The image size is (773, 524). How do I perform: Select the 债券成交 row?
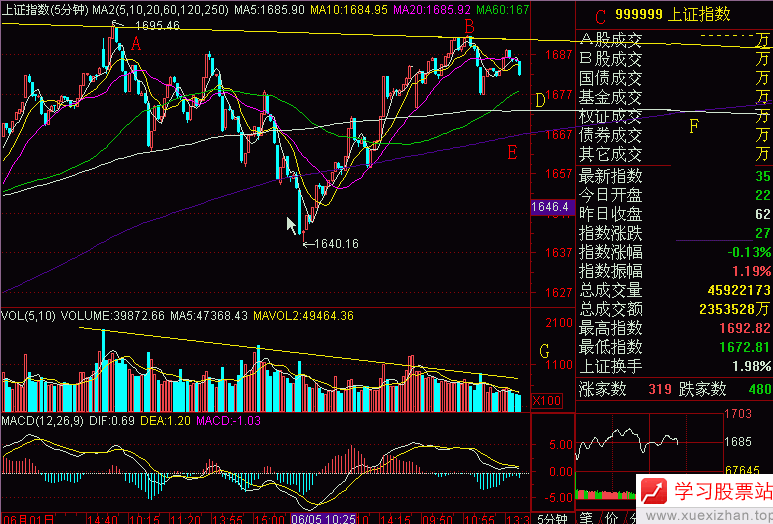(674, 135)
